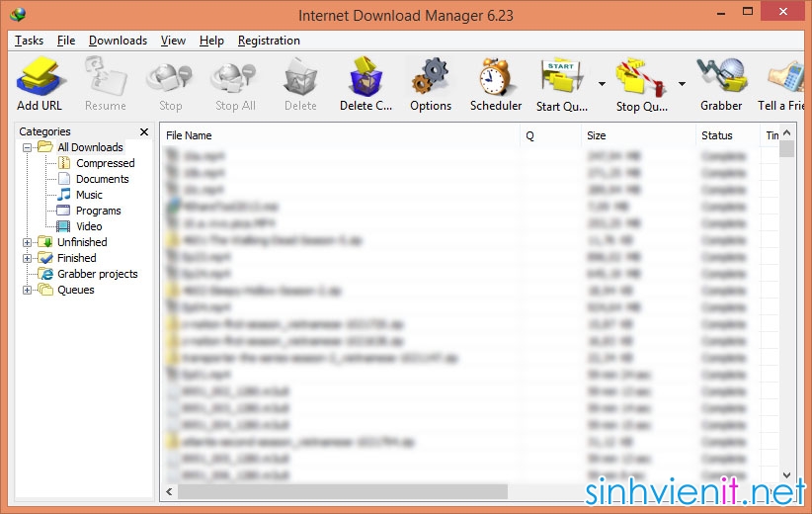This screenshot has height=514, width=812.
Task: Open the Help menu
Action: point(211,41)
